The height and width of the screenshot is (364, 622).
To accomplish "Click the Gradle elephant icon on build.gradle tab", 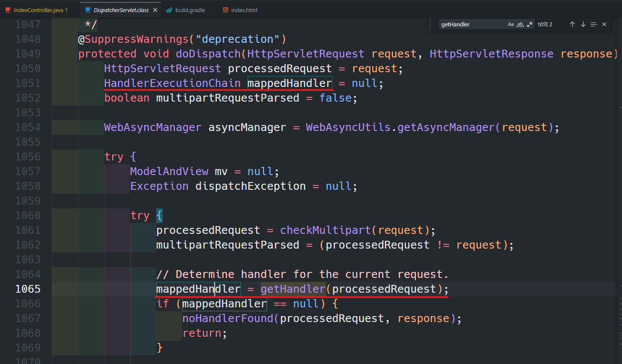I will click(x=169, y=10).
